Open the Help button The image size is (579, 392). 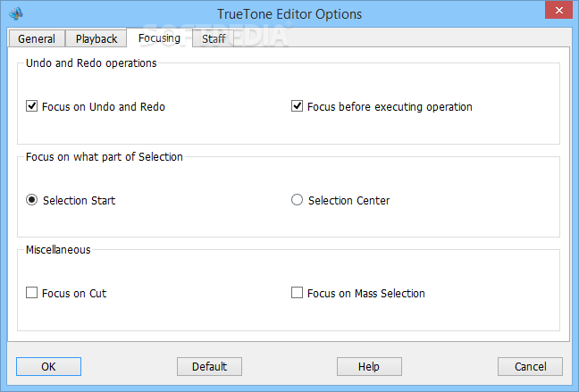[369, 366]
